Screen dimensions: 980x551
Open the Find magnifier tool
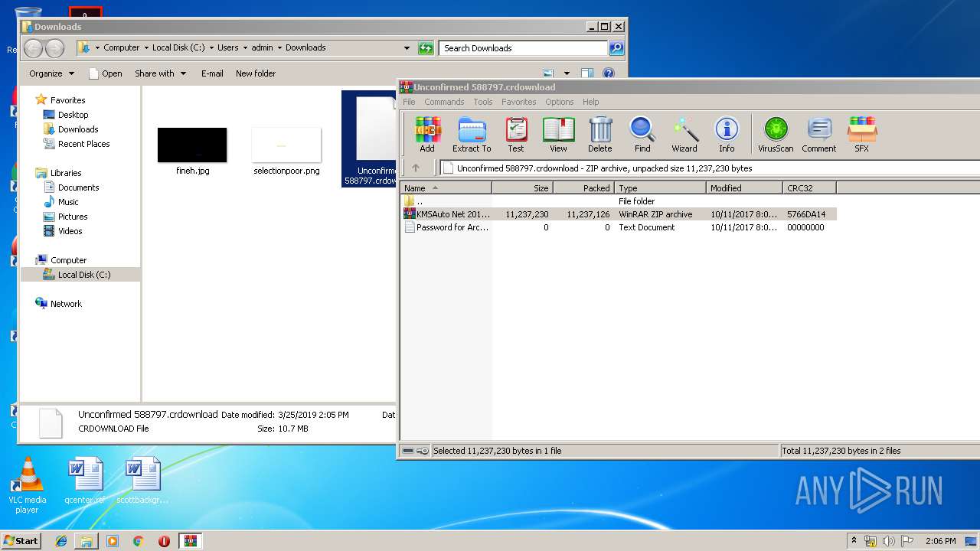click(642, 135)
